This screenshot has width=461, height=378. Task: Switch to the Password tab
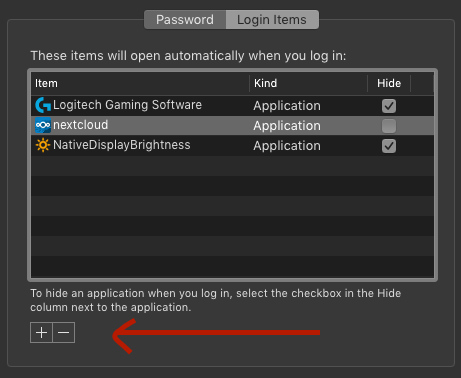click(185, 20)
